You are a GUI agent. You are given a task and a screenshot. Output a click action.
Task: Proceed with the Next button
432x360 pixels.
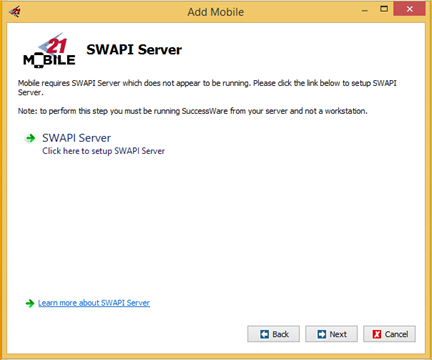tap(331, 334)
